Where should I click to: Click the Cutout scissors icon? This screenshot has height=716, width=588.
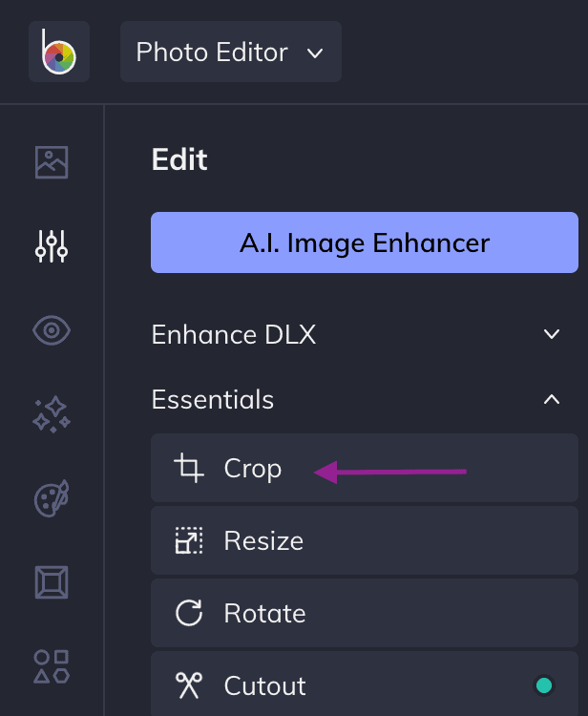(189, 685)
